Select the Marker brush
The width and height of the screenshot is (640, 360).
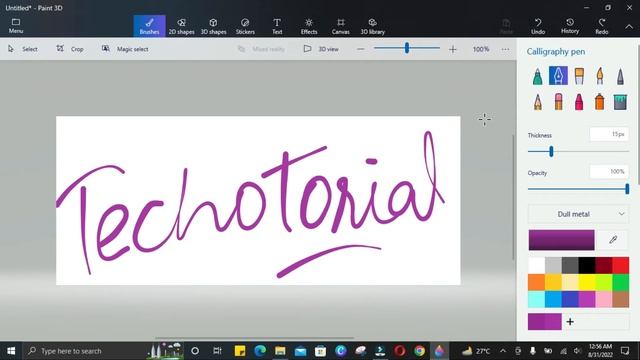[x=538, y=76]
